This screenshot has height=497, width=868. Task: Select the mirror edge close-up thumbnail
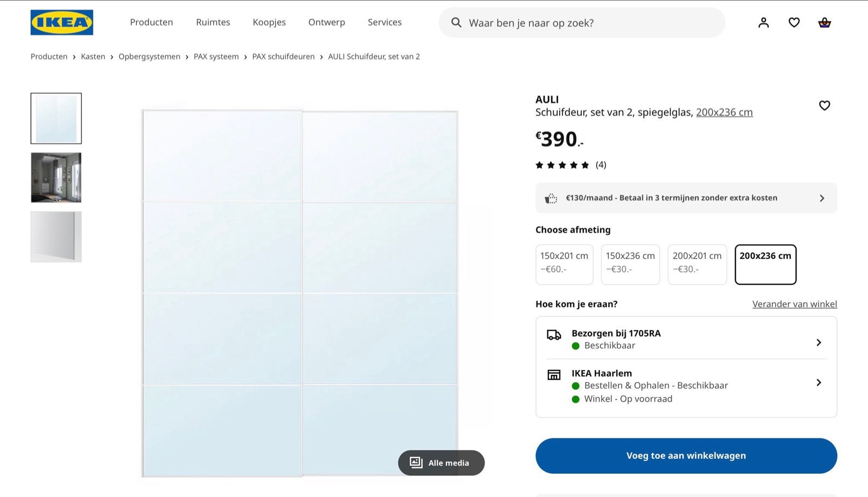(56, 237)
